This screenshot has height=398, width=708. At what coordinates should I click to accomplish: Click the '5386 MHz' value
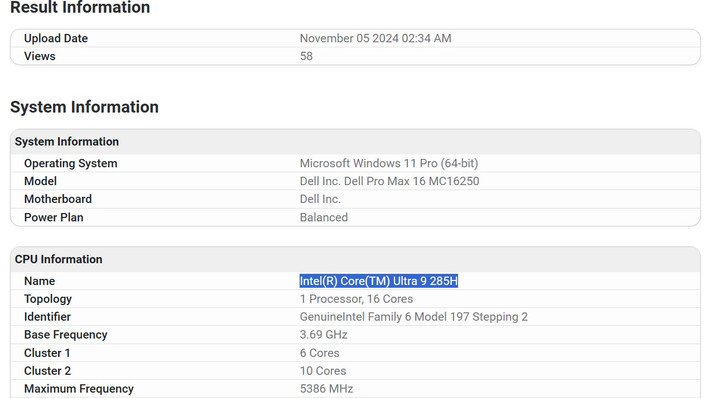(x=326, y=389)
